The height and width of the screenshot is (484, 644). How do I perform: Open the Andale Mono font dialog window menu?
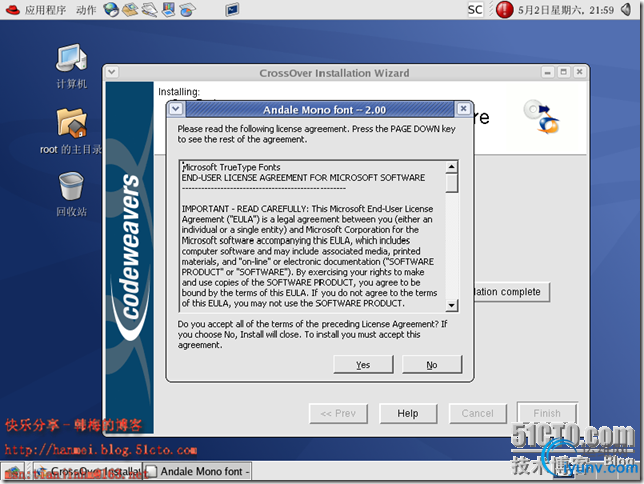176,109
